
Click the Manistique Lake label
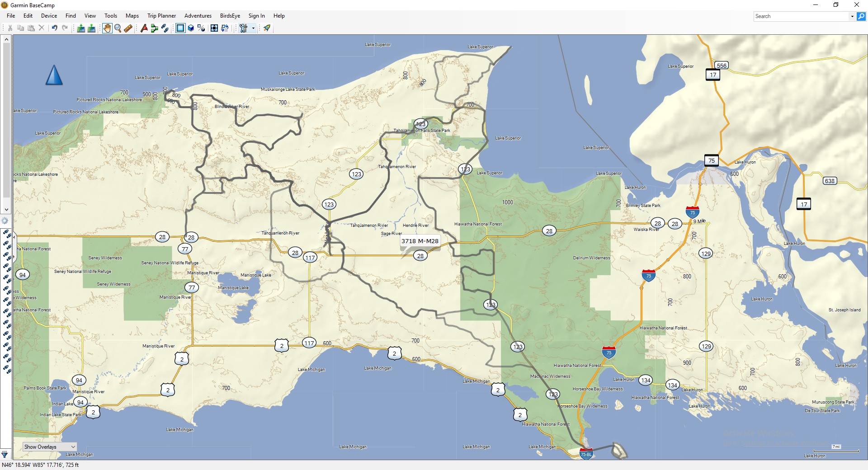[x=256, y=275]
